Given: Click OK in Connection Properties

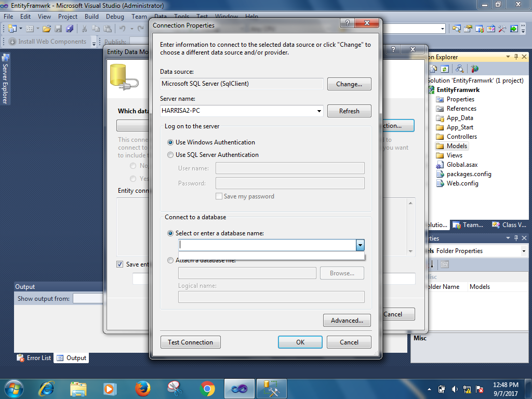Looking at the screenshot, I should (x=300, y=342).
